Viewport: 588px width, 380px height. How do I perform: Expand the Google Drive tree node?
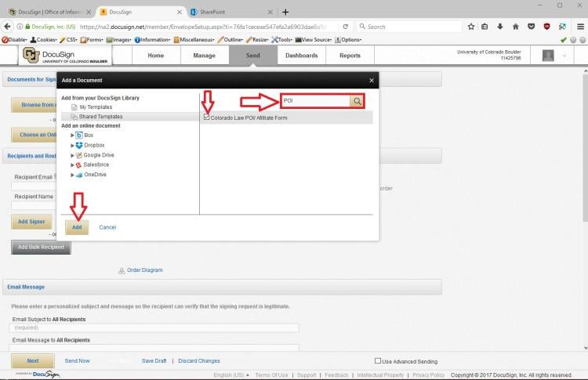click(72, 155)
